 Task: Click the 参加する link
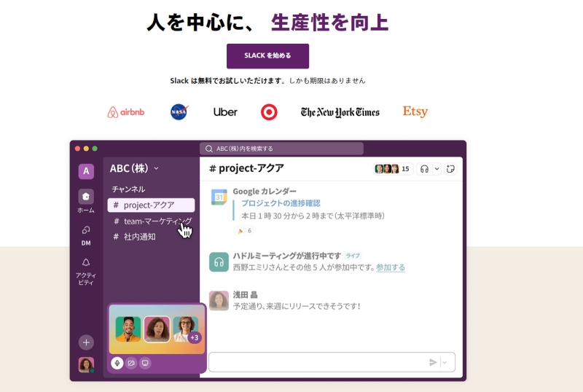click(x=391, y=267)
